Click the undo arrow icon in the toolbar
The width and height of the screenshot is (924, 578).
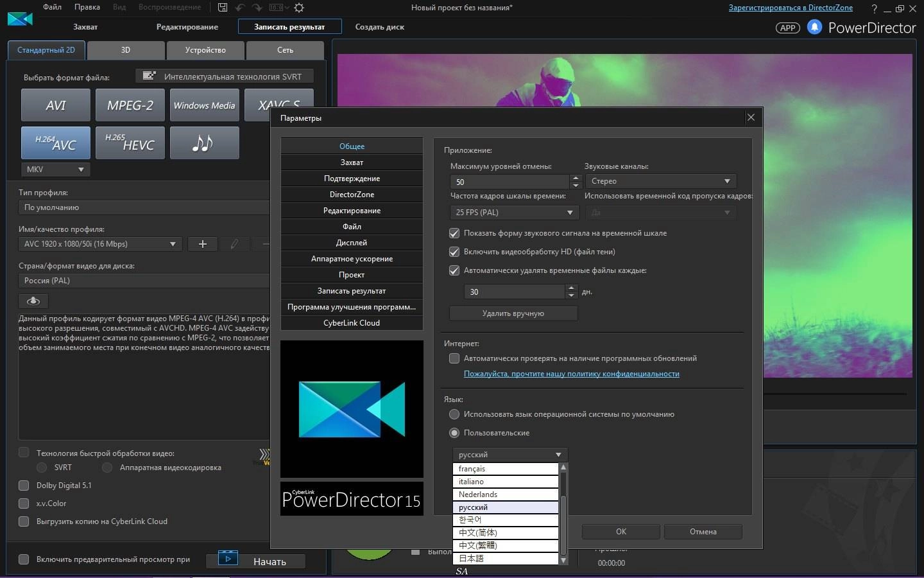point(240,8)
